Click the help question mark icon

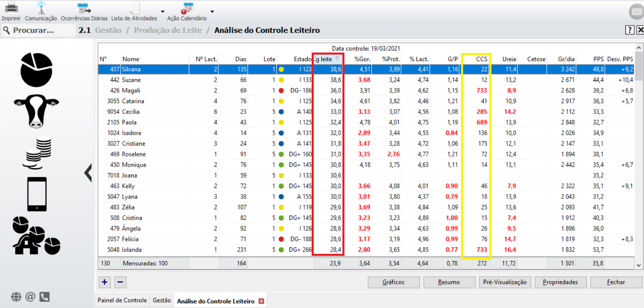[629, 30]
